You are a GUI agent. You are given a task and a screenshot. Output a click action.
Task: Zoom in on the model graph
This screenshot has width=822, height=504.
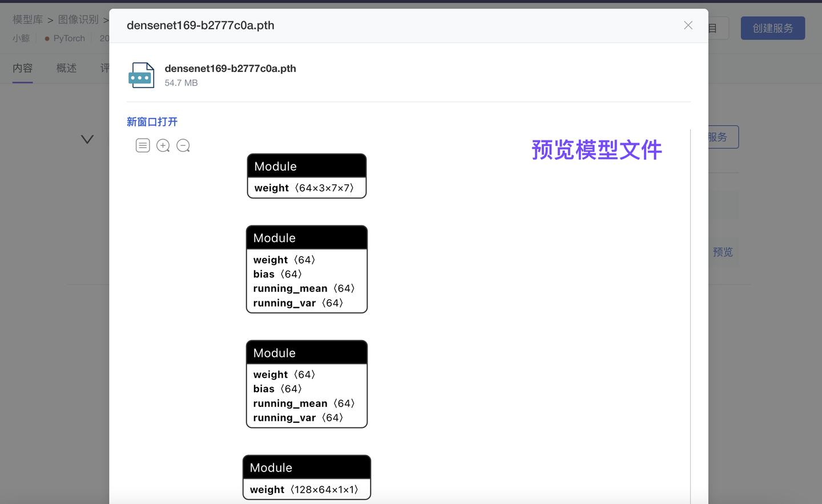[163, 146]
